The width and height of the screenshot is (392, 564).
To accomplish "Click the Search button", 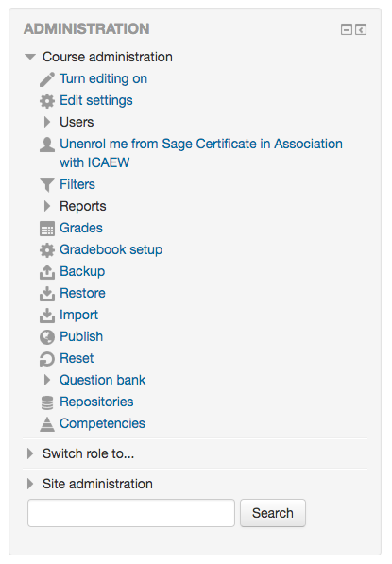I will pyautogui.click(x=273, y=513).
